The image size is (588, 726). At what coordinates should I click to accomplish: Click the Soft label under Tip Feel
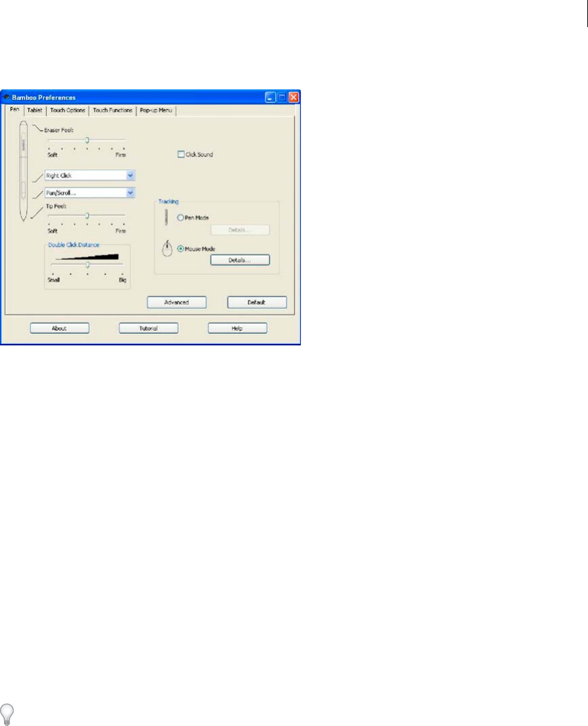pyautogui.click(x=53, y=230)
